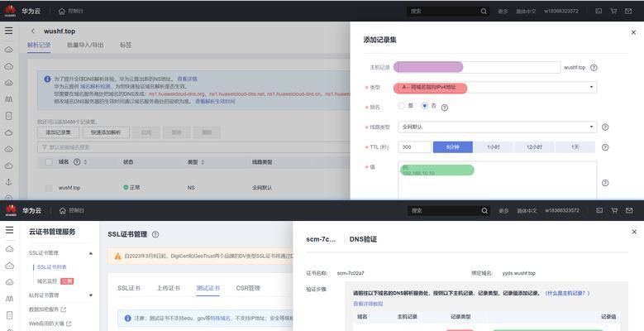644x331 pixels.
Task: Switch to the SSL证书 tab
Action: (x=129, y=288)
